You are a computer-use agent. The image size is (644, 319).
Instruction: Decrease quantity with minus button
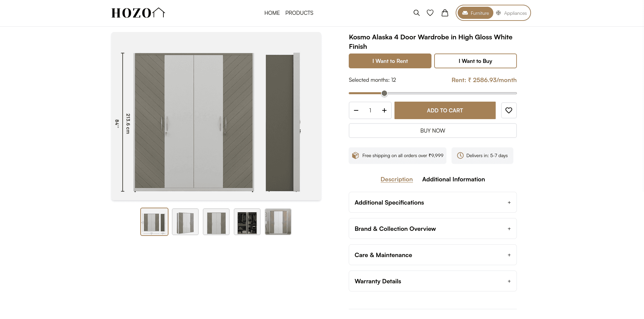(x=356, y=110)
